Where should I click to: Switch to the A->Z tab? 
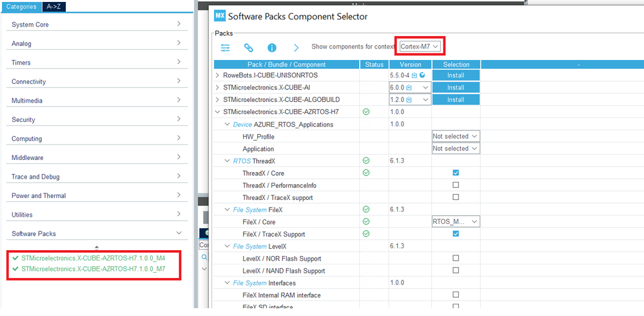[x=54, y=6]
